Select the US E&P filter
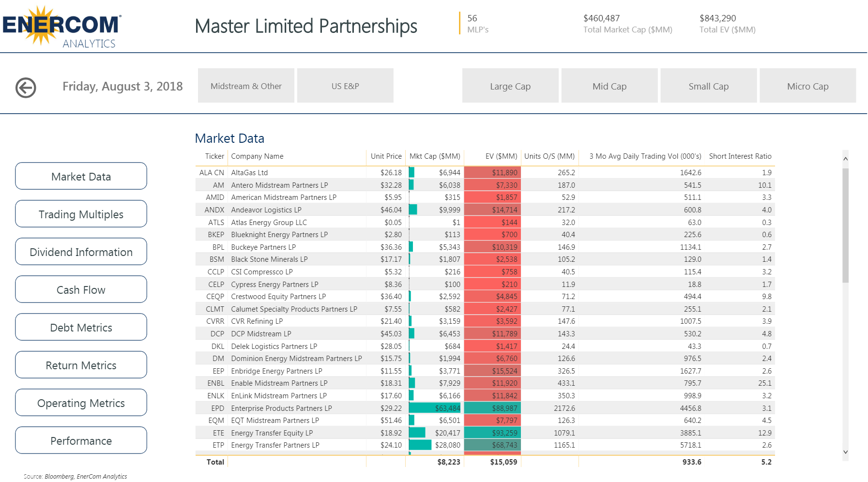 (x=345, y=86)
